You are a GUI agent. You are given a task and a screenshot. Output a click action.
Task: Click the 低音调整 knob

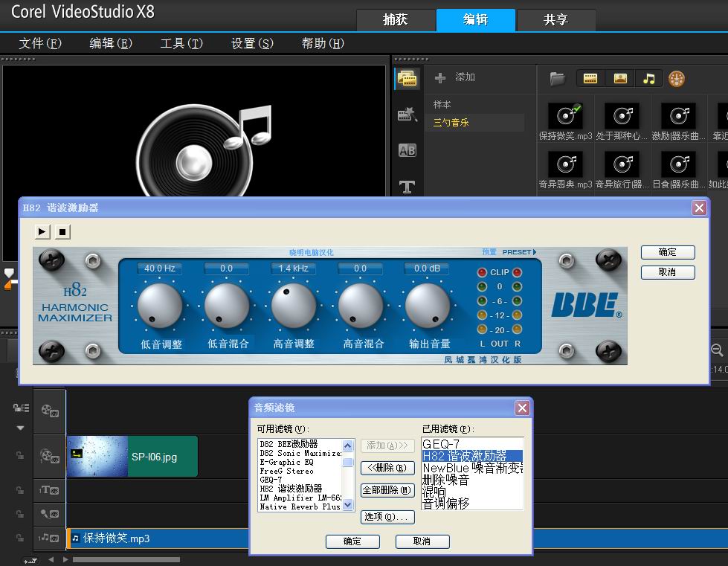(160, 306)
